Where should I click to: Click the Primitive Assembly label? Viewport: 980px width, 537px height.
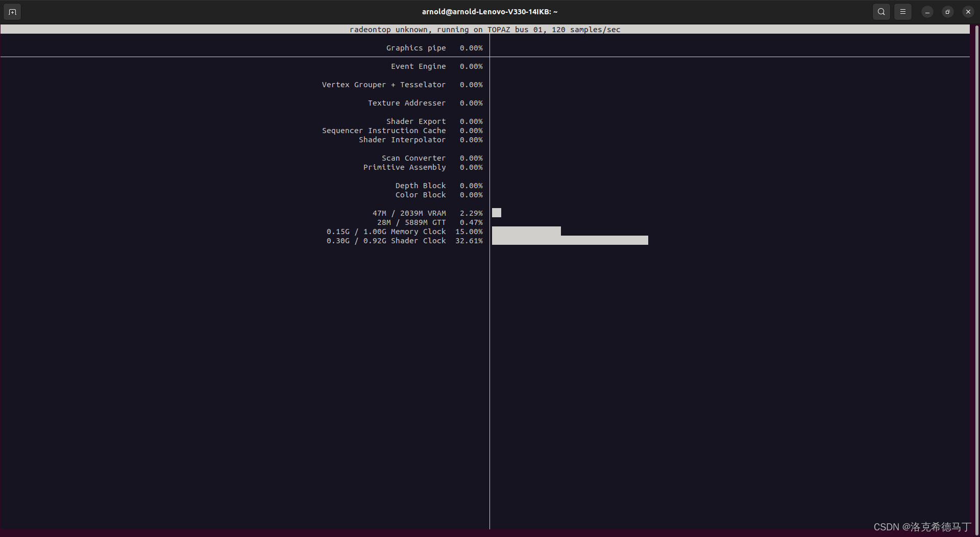pyautogui.click(x=405, y=167)
